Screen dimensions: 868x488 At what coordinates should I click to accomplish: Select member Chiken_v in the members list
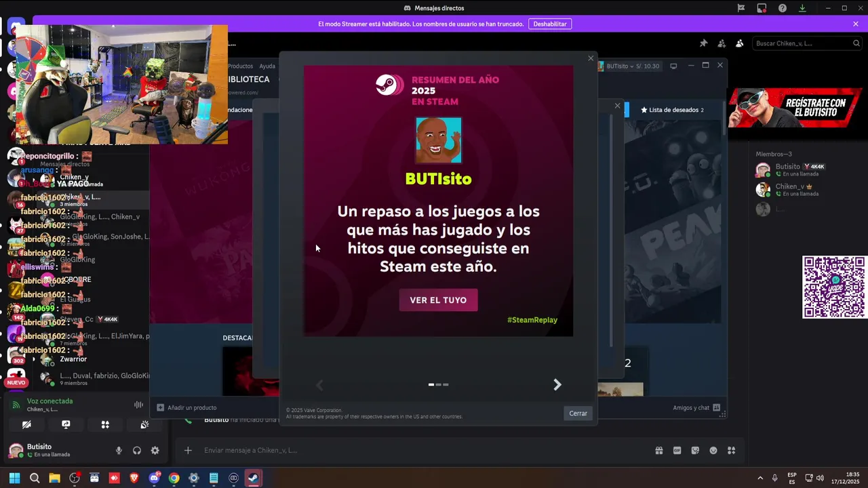[x=800, y=190]
